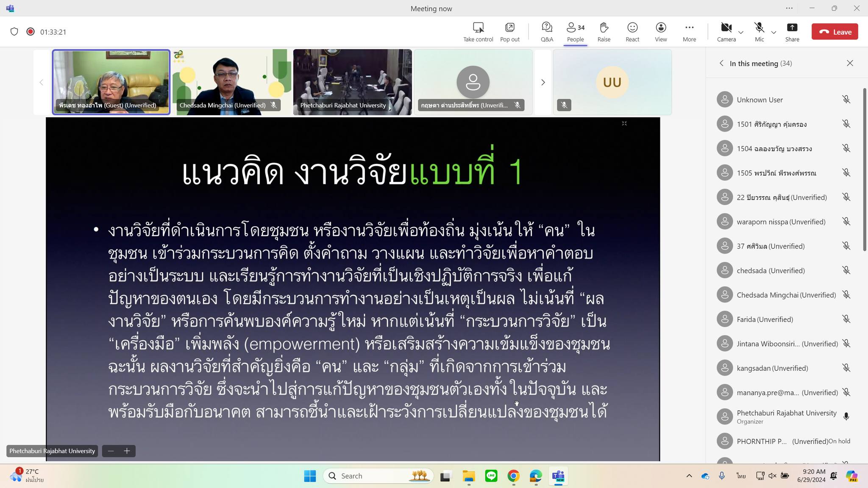Open the React emoji menu

pos(632,28)
